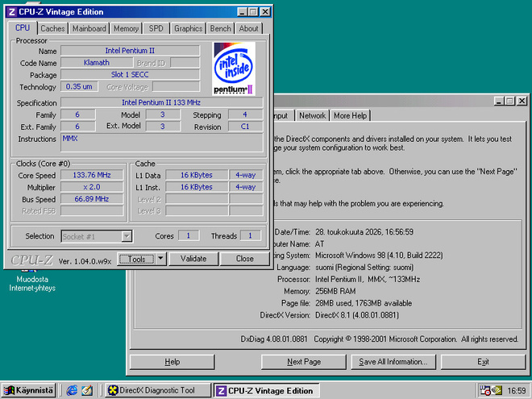Click the Close button in CPU-Z

(244, 259)
